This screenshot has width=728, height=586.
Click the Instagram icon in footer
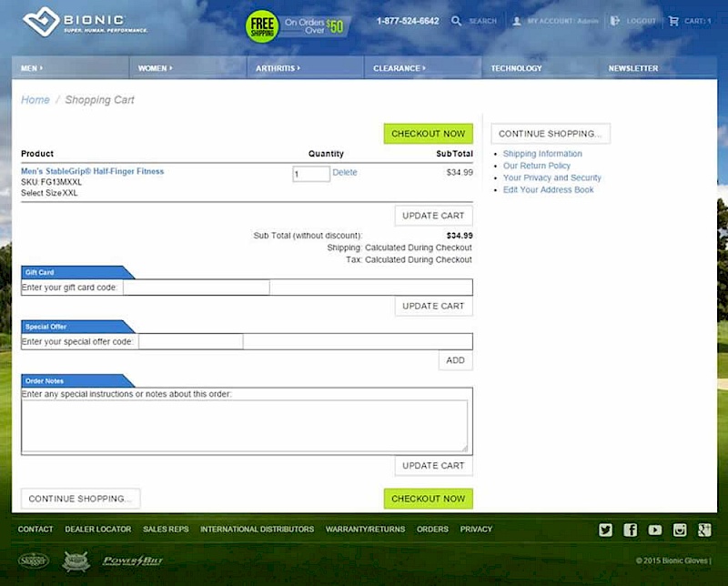[x=680, y=530]
